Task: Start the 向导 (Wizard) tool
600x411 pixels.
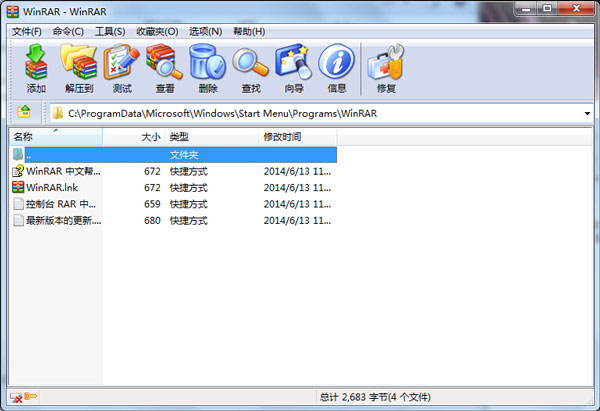Action: 292,68
